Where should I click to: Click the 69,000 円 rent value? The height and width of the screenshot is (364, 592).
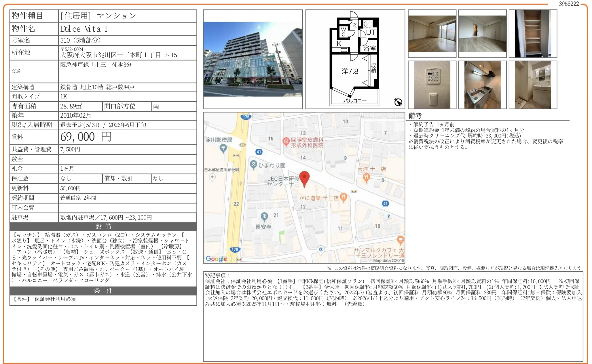click(86, 137)
